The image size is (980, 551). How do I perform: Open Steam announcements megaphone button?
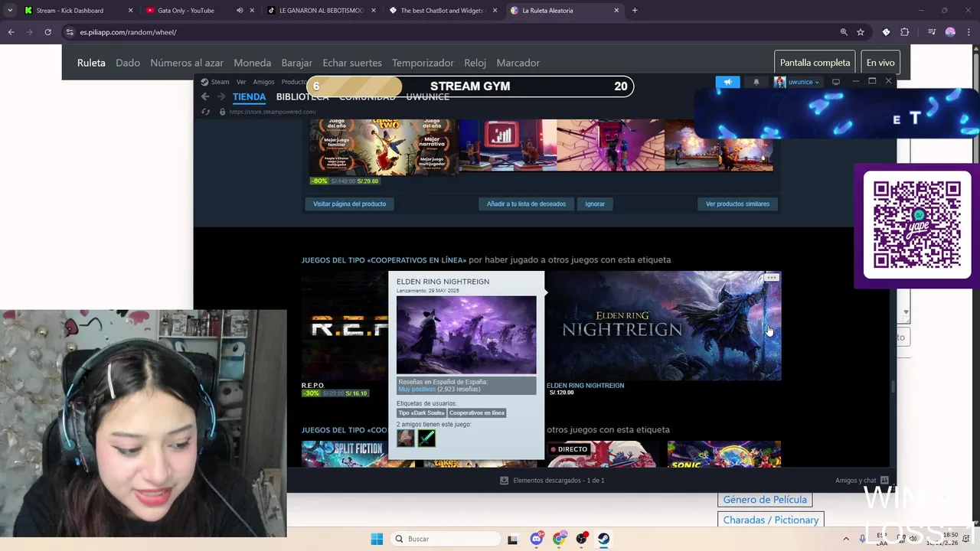pos(727,82)
